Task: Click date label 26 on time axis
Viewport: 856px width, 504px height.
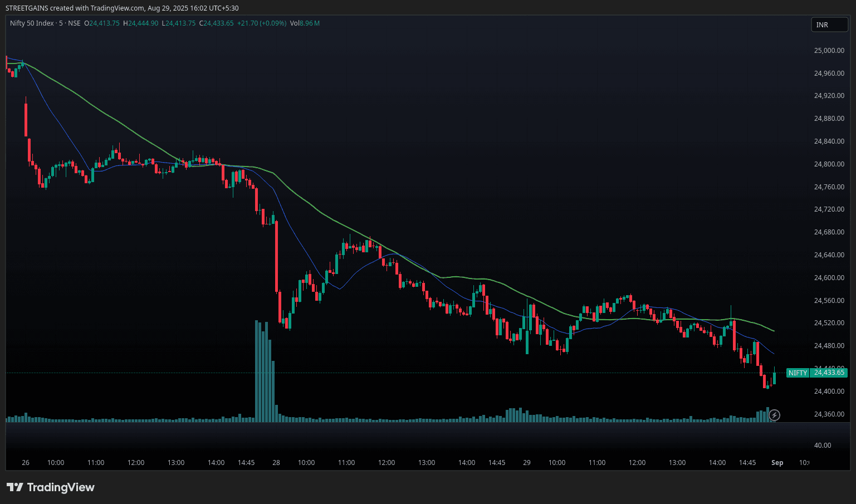Action: click(26, 463)
